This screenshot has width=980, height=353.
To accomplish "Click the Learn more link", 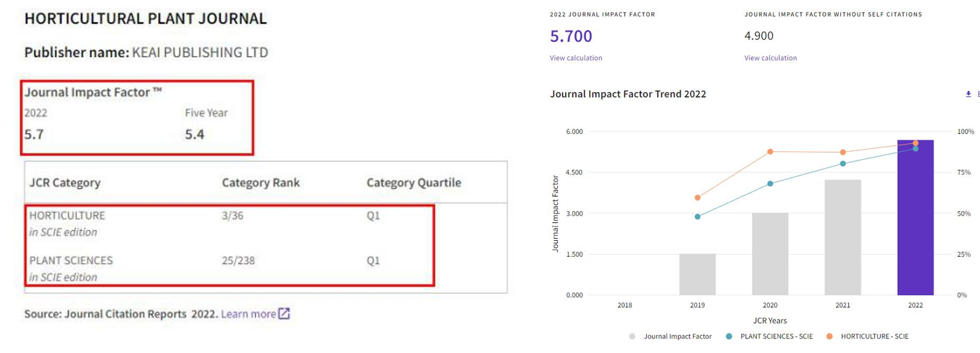I will (248, 314).
